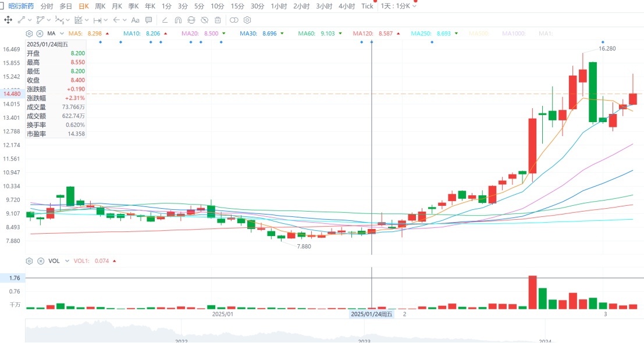The width and height of the screenshot is (644, 343).
Task: Remove the VOL indicator with its X icon
Action: pyautogui.click(x=40, y=261)
